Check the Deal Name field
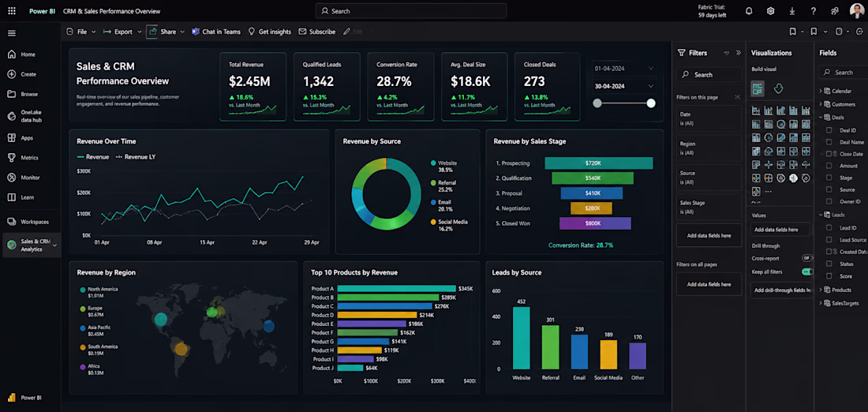The height and width of the screenshot is (412, 868). click(829, 142)
